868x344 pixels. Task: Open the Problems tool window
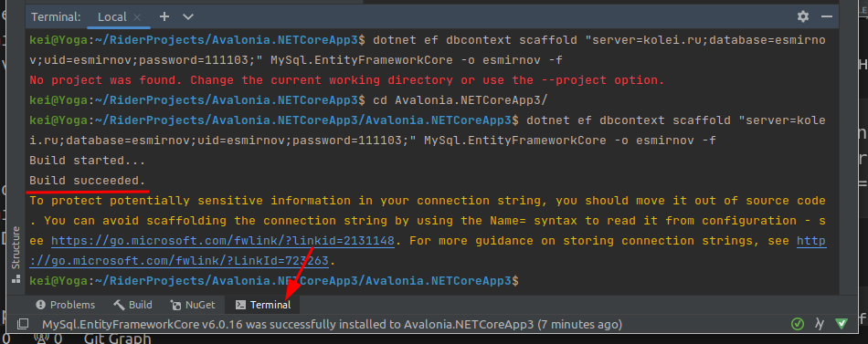click(65, 305)
